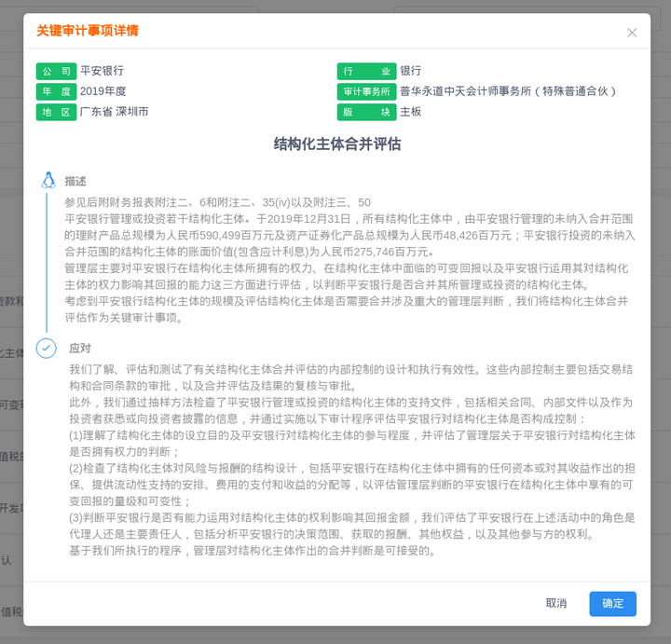Click the 行业 green label tag
This screenshot has height=644, width=671.
pyautogui.click(x=366, y=71)
